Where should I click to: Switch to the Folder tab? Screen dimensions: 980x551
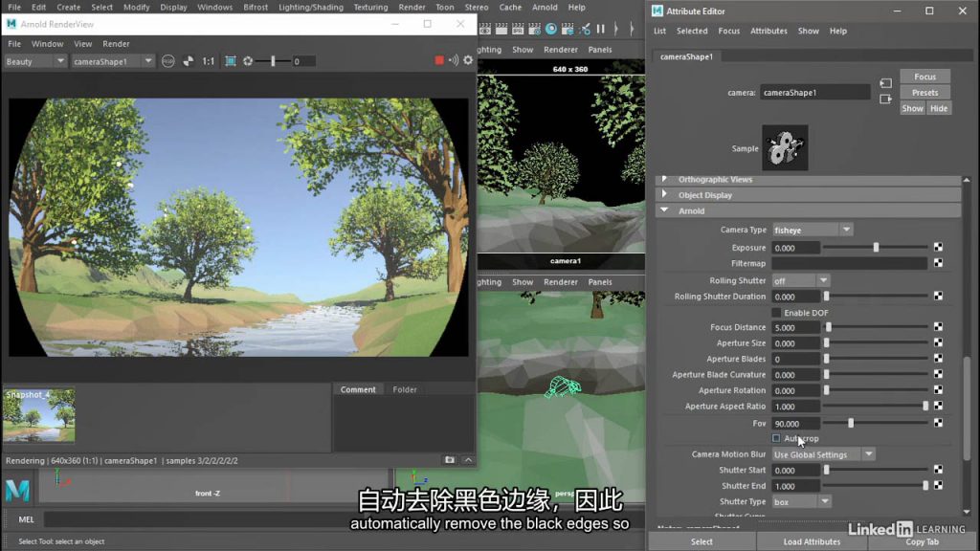[x=405, y=389]
